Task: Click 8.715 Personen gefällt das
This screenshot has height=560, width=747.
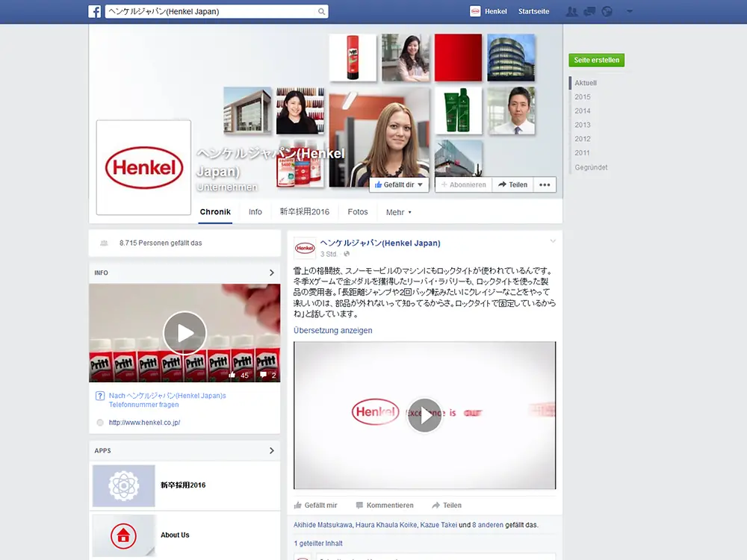Action: click(x=161, y=243)
